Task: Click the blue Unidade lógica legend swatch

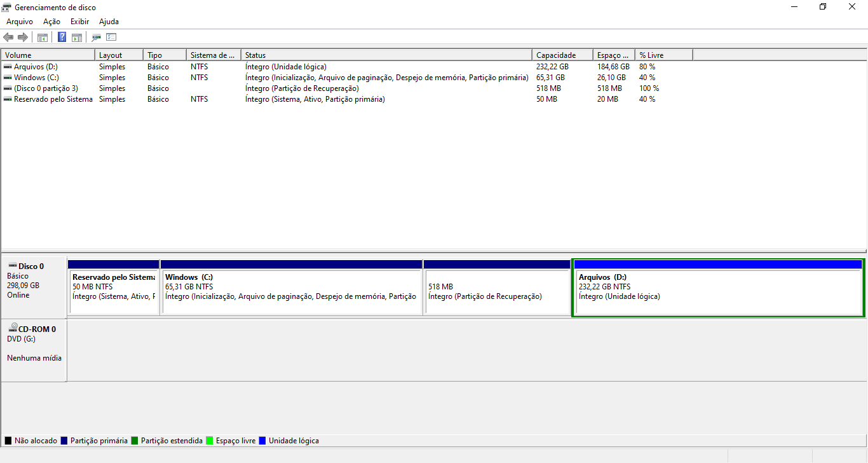Action: 262,441
